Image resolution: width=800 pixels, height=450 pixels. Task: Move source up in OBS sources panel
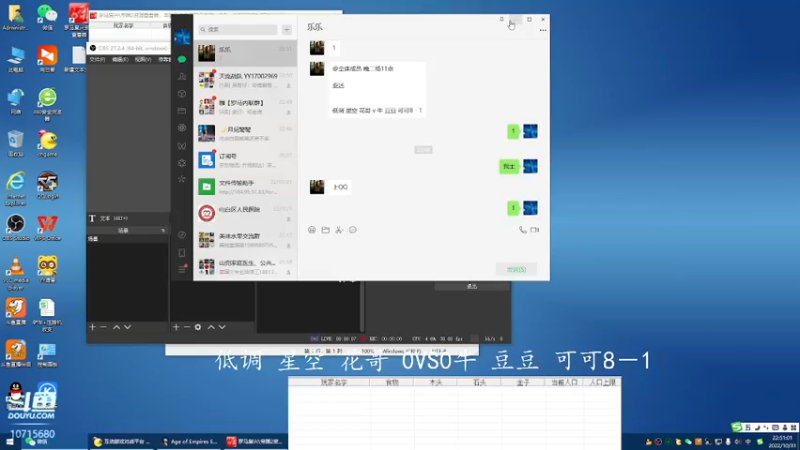(211, 327)
